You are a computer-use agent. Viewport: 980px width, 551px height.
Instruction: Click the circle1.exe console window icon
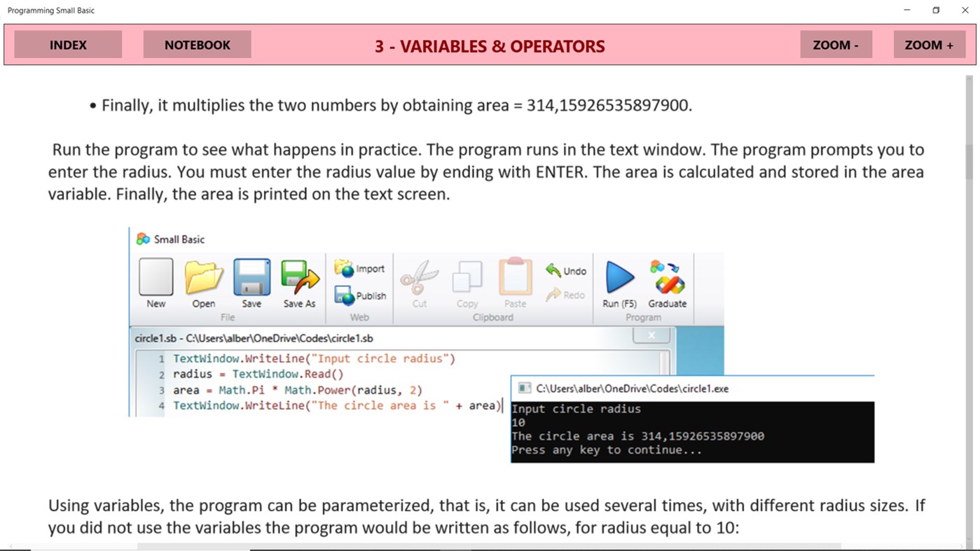click(524, 389)
